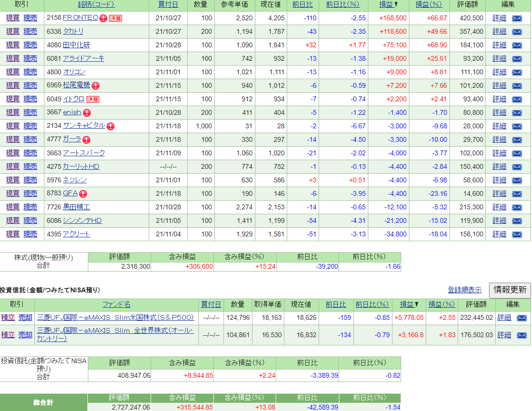Switch to 登録順表示 view
The width and height of the screenshot is (532, 411).
tap(464, 290)
